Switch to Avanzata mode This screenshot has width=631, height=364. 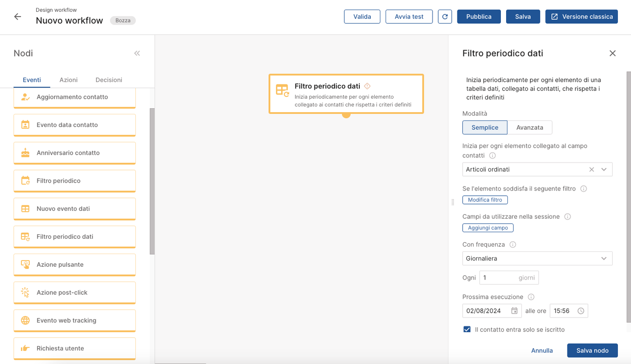tap(529, 127)
